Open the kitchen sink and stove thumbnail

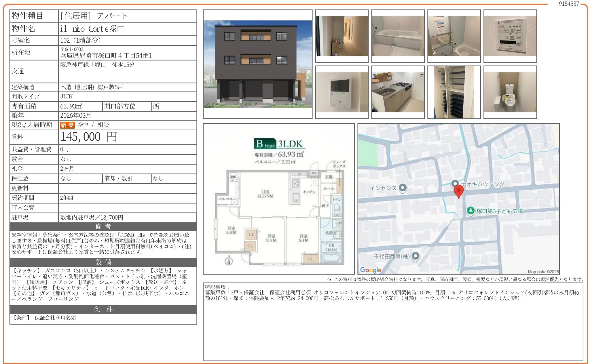[398, 92]
